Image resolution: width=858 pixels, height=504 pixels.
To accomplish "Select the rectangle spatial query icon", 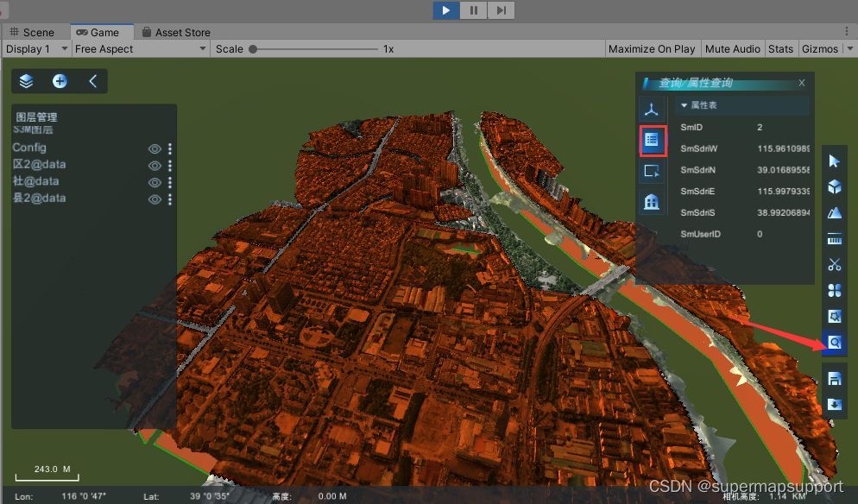I will pos(652,170).
